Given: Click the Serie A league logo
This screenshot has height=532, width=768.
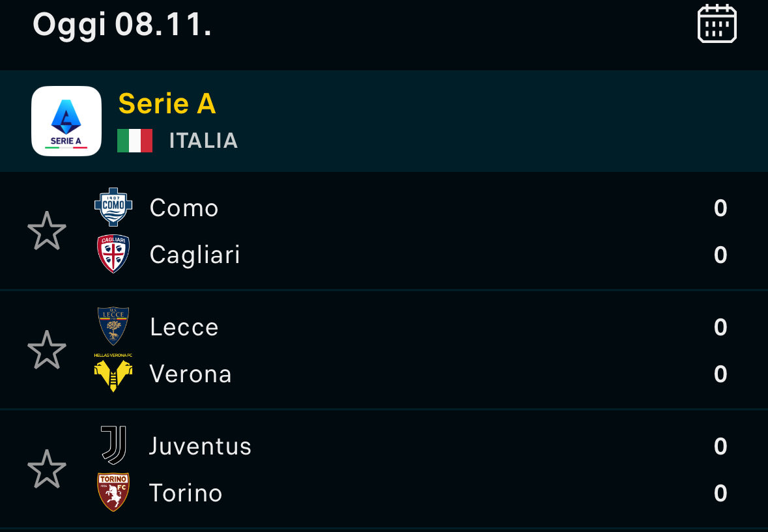Looking at the screenshot, I should (x=66, y=121).
